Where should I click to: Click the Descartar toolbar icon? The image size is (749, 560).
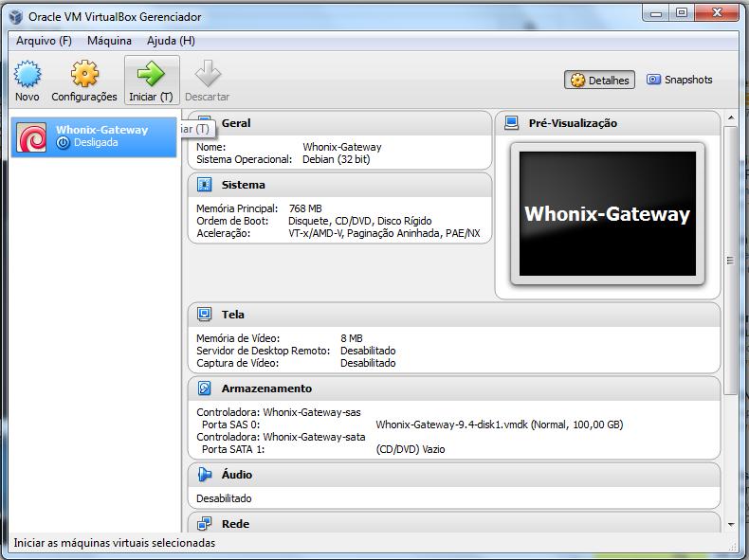(207, 74)
